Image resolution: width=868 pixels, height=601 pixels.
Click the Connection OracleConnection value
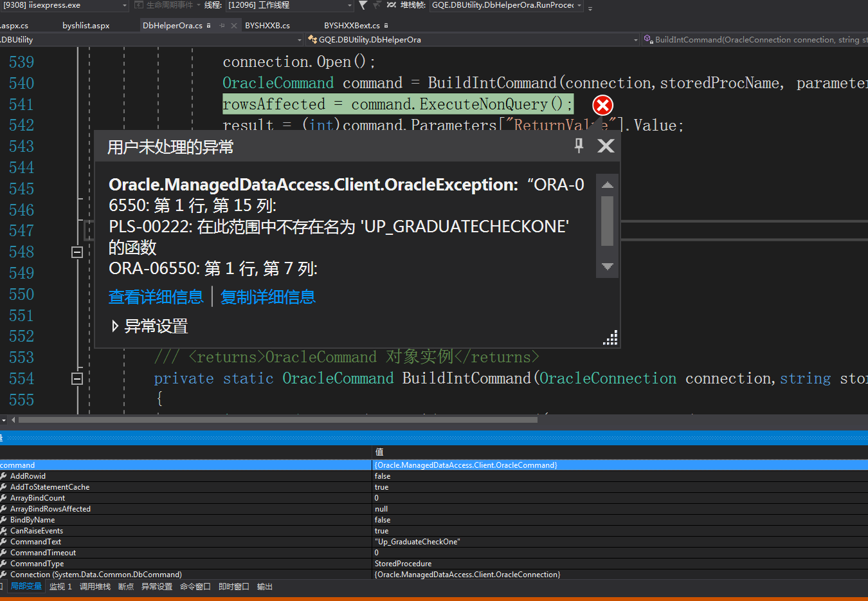tap(467, 575)
